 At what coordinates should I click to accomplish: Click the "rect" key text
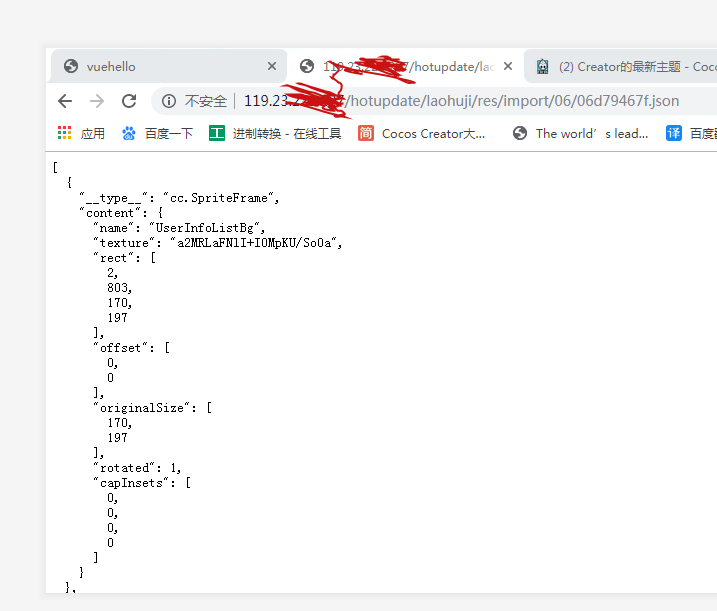[x=114, y=258]
